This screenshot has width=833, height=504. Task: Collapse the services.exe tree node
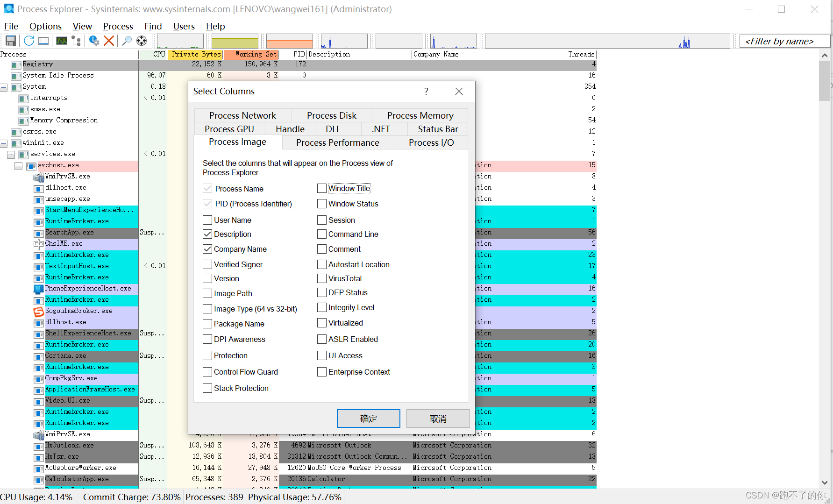pyautogui.click(x=11, y=155)
